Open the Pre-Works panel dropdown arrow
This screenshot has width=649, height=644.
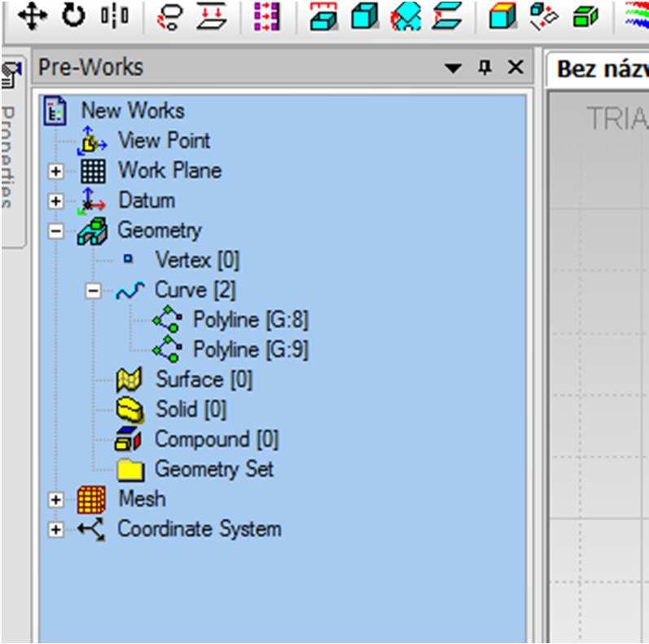point(454,68)
